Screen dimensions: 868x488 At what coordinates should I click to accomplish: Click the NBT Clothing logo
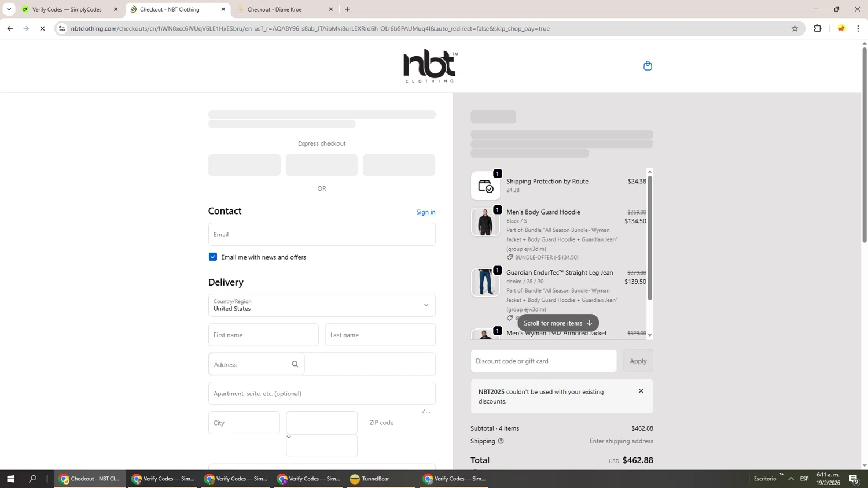tap(431, 66)
